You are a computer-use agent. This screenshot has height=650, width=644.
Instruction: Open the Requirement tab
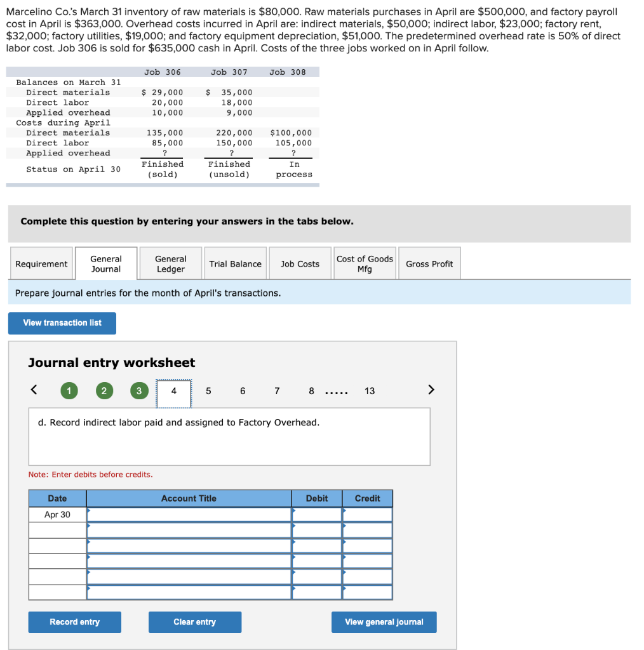[x=41, y=263]
